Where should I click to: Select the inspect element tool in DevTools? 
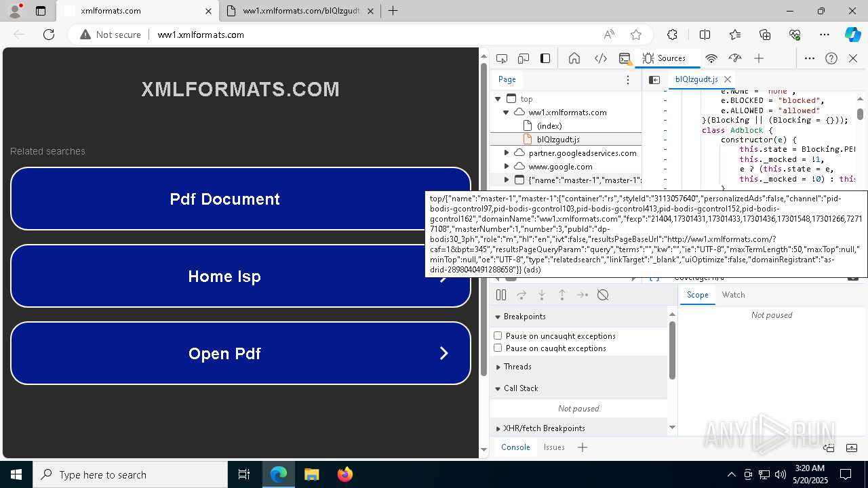502,58
